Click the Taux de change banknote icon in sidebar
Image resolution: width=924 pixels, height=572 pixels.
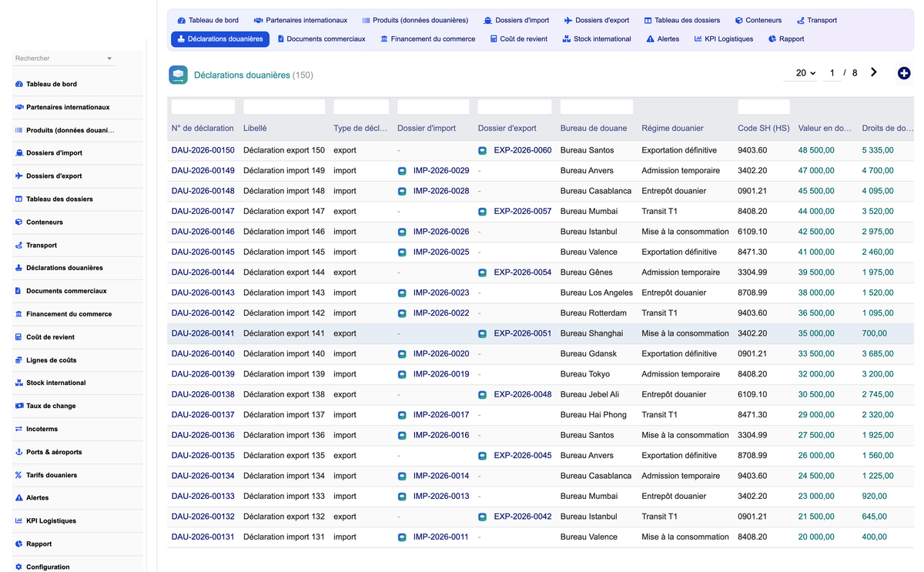(19, 406)
